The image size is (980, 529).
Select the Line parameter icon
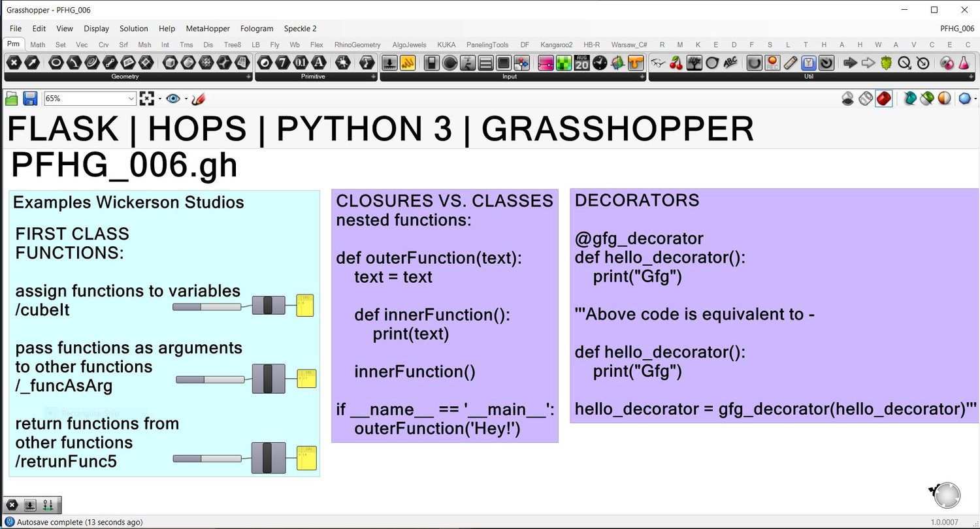110,63
